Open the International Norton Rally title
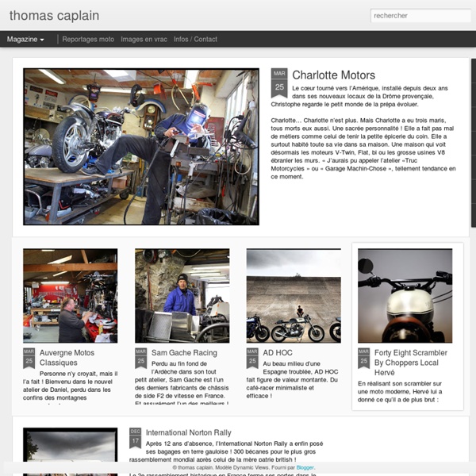The image size is (476, 476). click(x=189, y=432)
